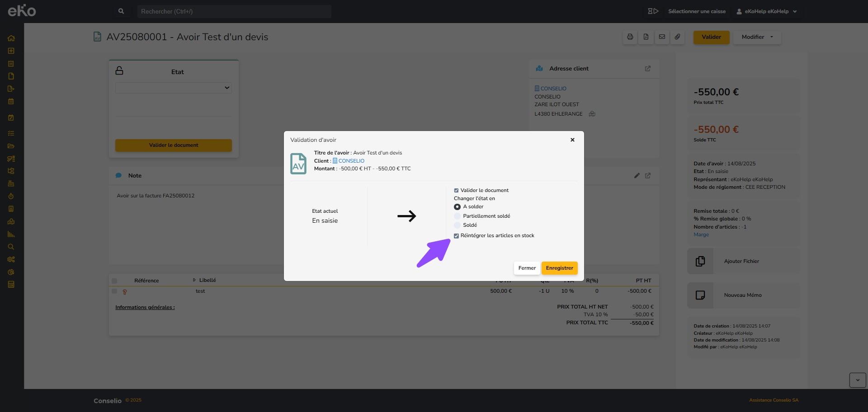Screen dimensions: 868x412
Task: Click the home icon in left sidebar
Action: tap(11, 38)
